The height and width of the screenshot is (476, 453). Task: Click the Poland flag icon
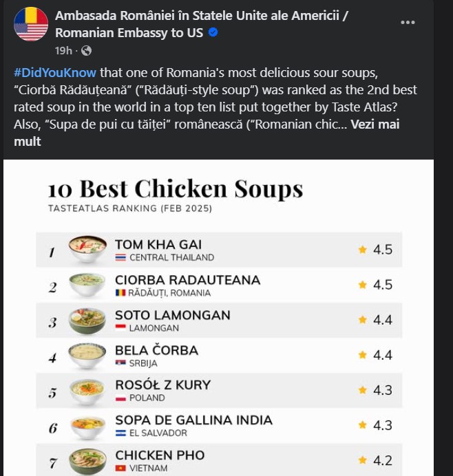tap(120, 398)
